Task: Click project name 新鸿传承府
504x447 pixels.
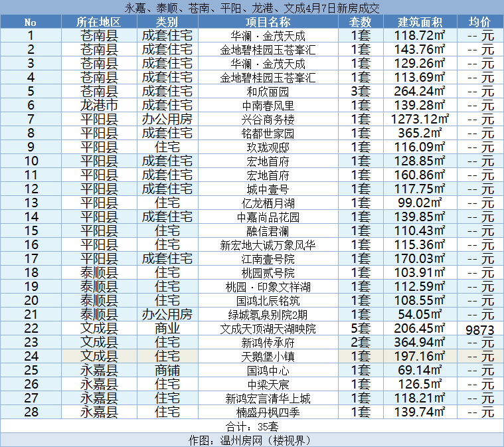Action: click(268, 343)
